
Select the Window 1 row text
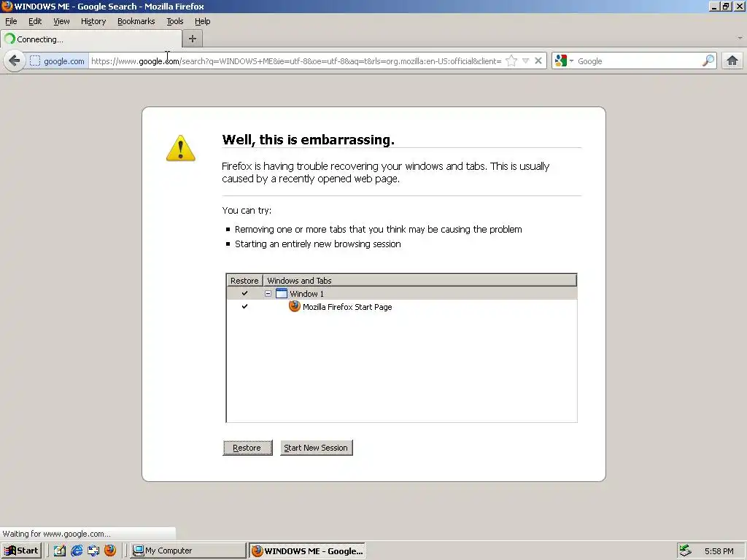[307, 294]
